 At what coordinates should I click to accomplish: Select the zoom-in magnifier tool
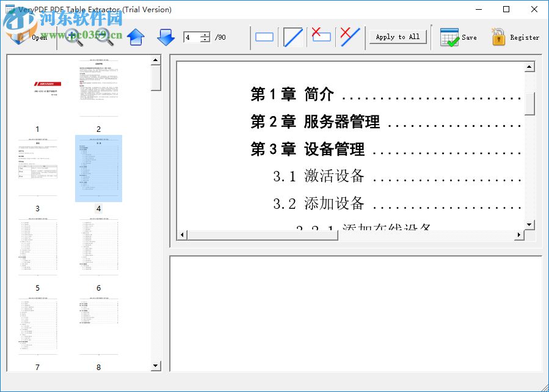(72, 35)
